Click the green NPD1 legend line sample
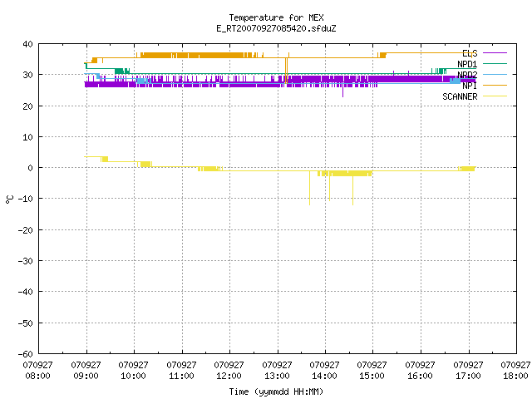 tap(495, 63)
